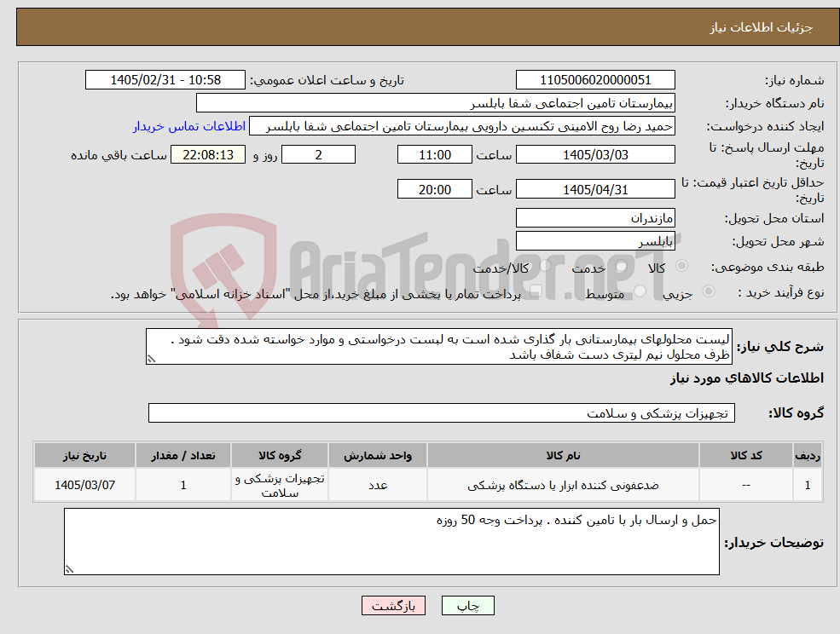Click the general description textarea شرح کلی نیاز

(x=438, y=347)
